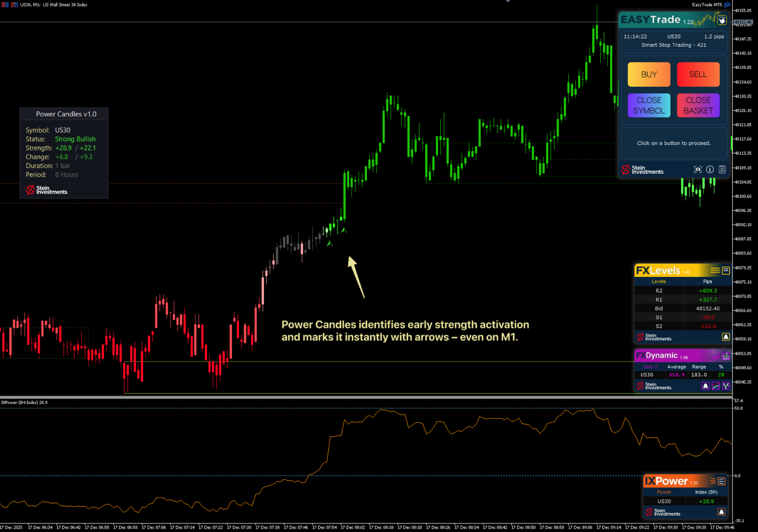Open the EasyTrade statistics clipboard icon
This screenshot has width=758, height=532.
(x=722, y=169)
